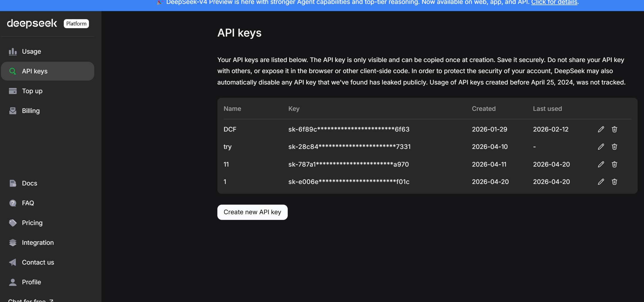Delete the DCF API key
Viewport: 644px width, 302px height.
click(614, 129)
